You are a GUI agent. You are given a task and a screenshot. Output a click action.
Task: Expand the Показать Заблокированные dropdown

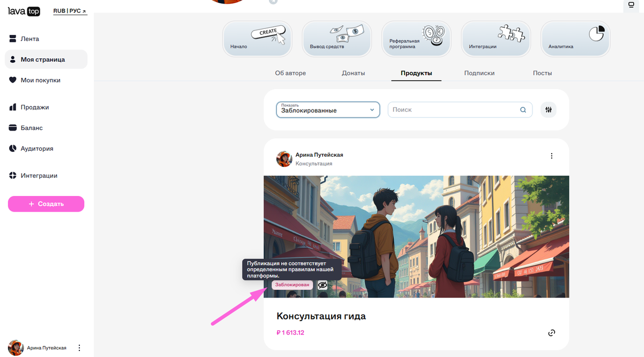328,110
